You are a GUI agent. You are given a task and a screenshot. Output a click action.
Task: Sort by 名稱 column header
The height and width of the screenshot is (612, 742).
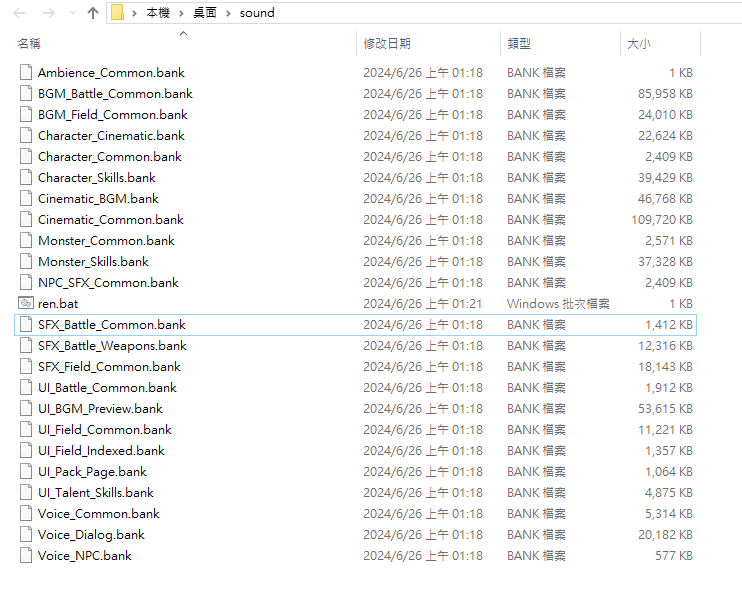29,44
